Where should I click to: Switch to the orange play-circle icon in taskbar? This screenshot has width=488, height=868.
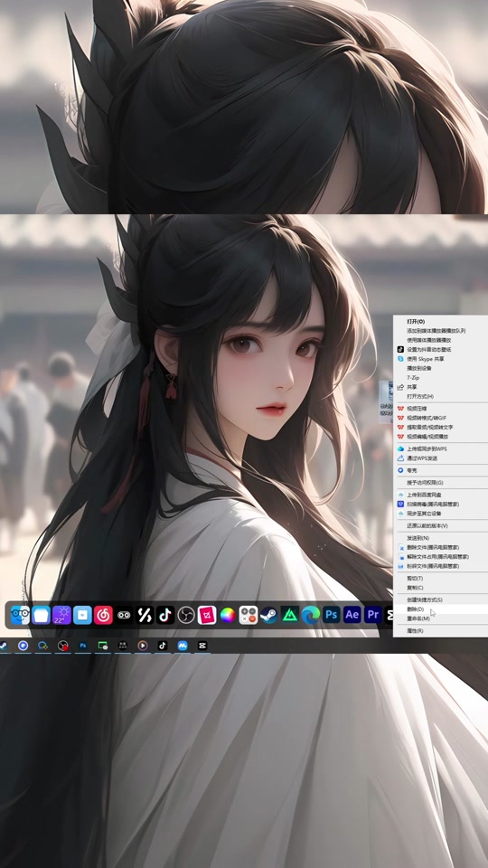point(143,646)
